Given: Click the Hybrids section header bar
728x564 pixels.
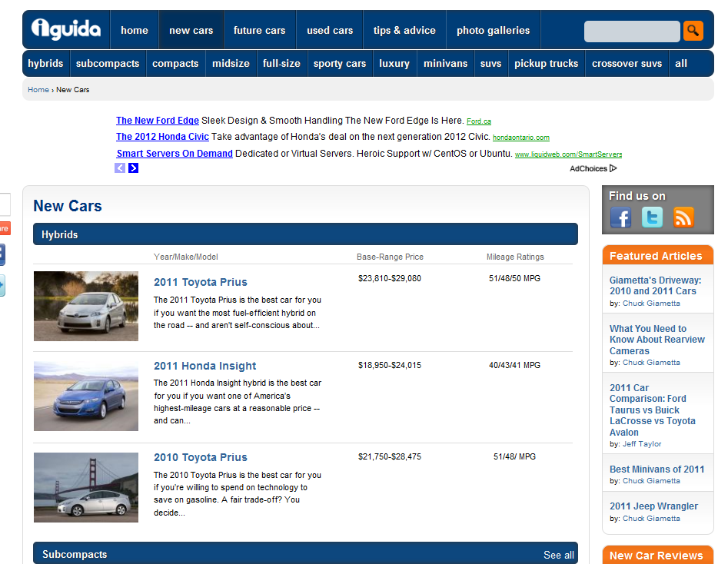Looking at the screenshot, I should click(305, 234).
